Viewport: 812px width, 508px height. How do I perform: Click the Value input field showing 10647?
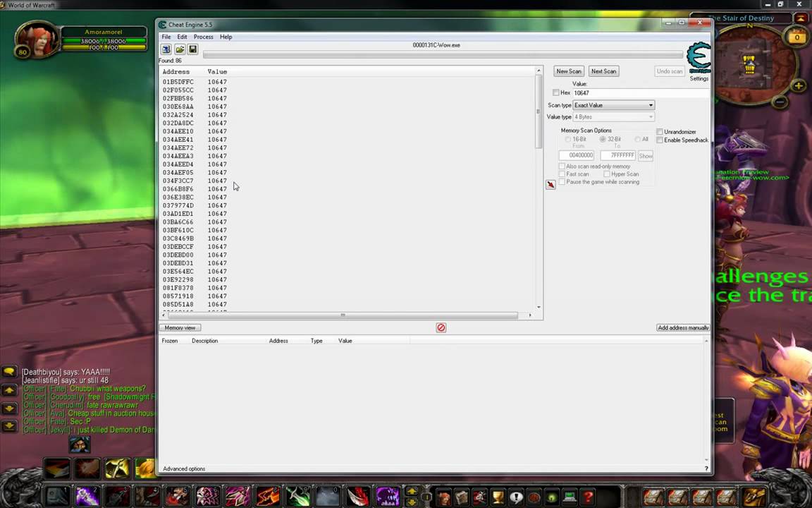coord(641,93)
